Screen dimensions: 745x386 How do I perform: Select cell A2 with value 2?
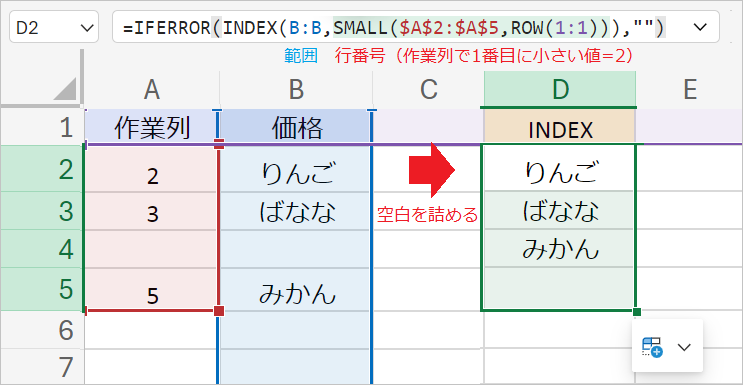tap(152, 169)
